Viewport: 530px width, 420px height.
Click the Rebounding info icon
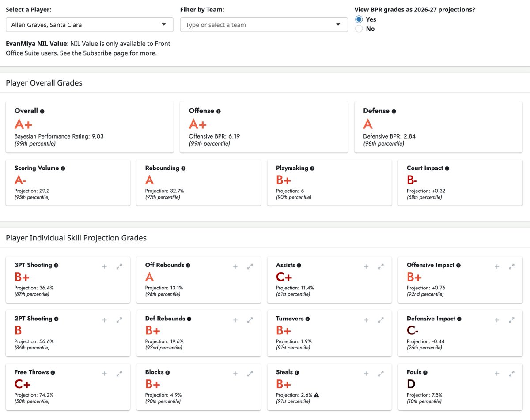point(183,169)
